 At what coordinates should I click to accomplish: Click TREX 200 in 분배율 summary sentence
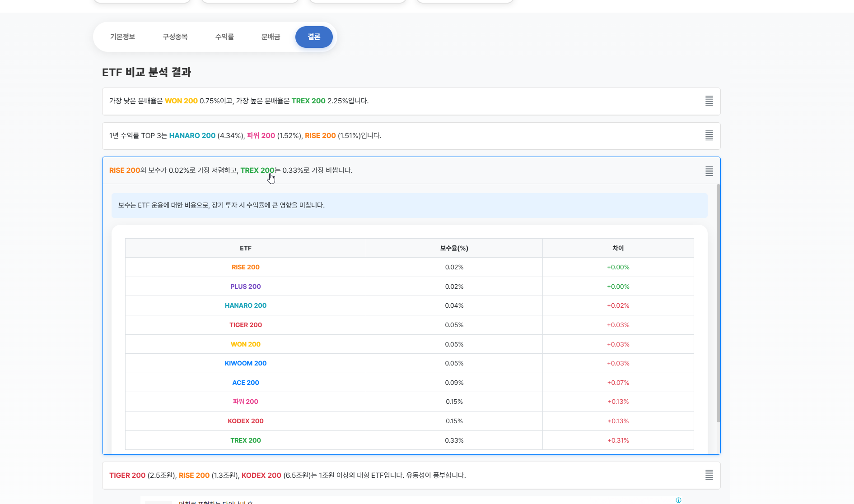[308, 101]
